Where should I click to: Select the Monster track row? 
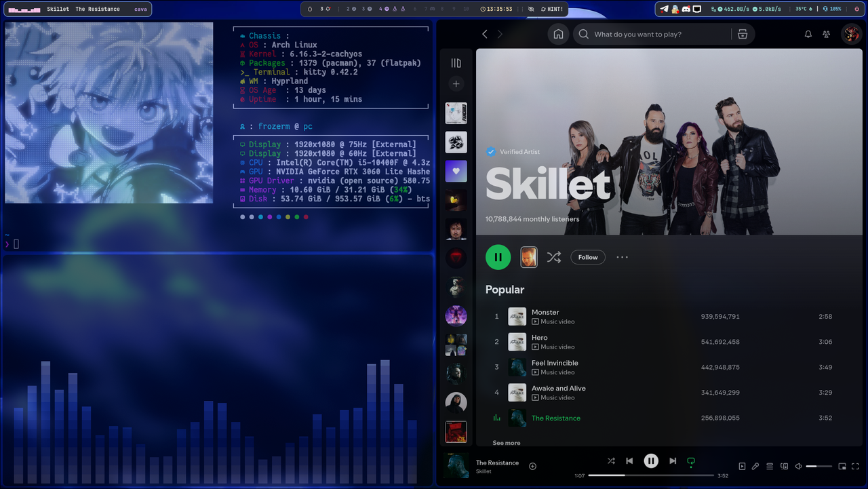click(669, 317)
